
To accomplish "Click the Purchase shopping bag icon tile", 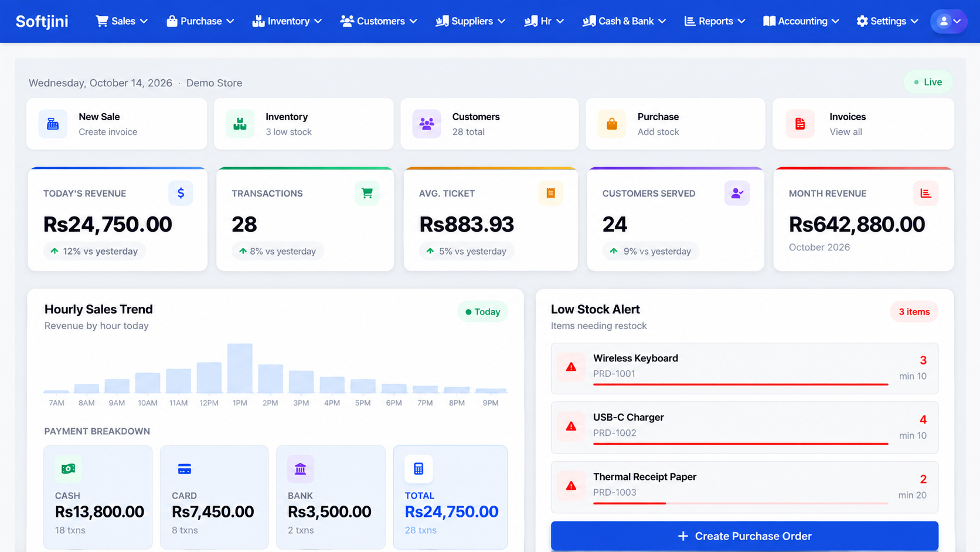I will pyautogui.click(x=612, y=124).
